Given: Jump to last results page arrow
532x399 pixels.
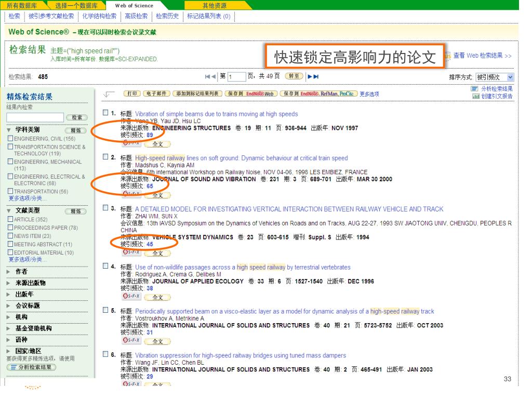Looking at the screenshot, I should tap(316, 77).
